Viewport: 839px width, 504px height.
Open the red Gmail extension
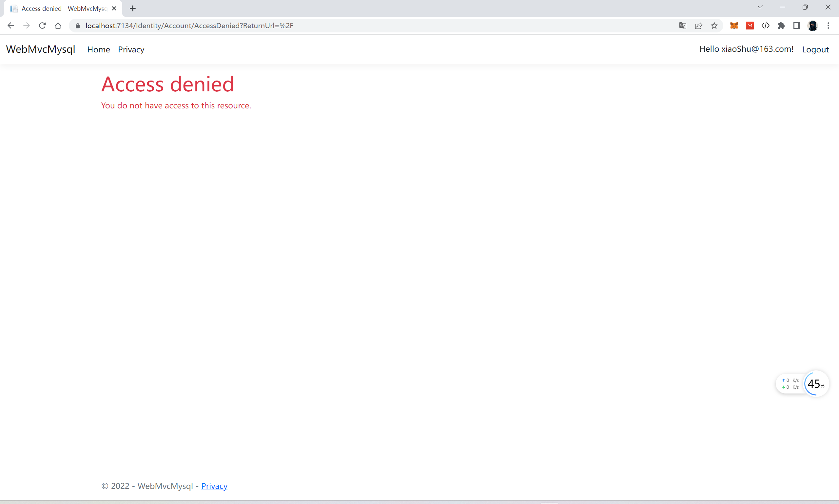pyautogui.click(x=750, y=26)
